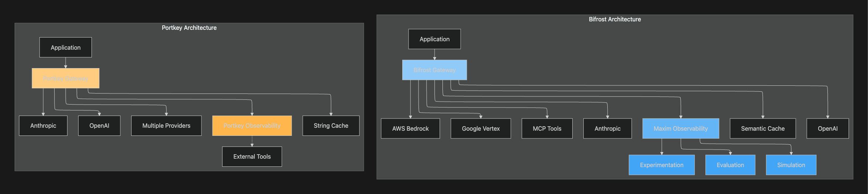Click the String Cache node
This screenshot has width=868, height=194.
click(x=331, y=126)
